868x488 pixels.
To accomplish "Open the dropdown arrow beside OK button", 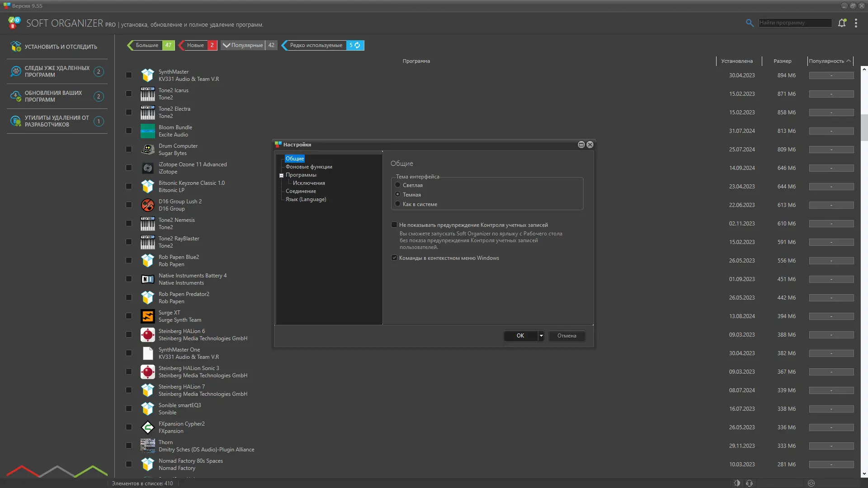I will [541, 336].
